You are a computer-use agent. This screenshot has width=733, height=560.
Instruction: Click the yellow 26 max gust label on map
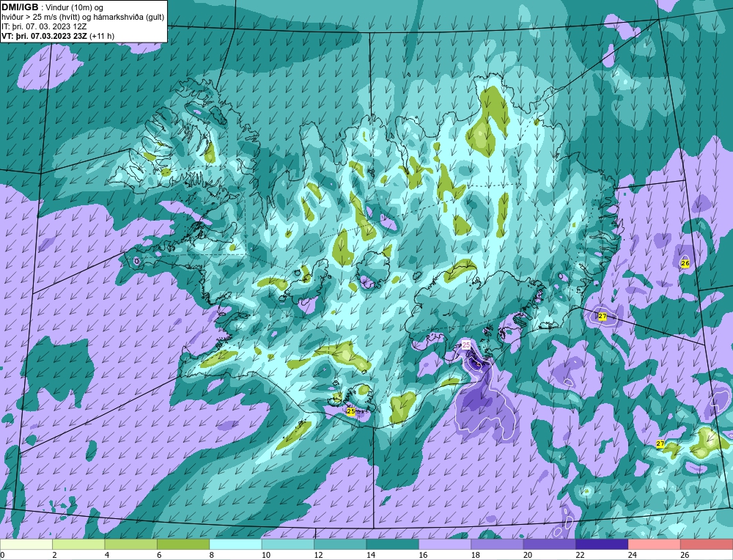685,263
